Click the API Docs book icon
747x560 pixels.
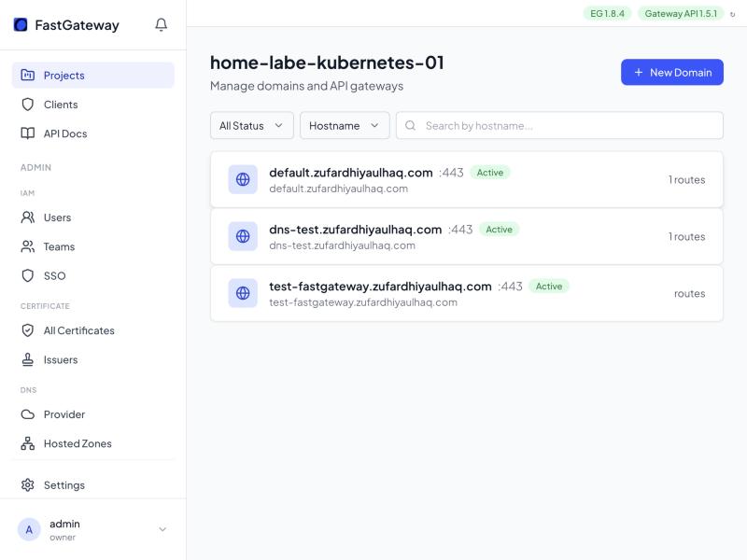click(28, 133)
